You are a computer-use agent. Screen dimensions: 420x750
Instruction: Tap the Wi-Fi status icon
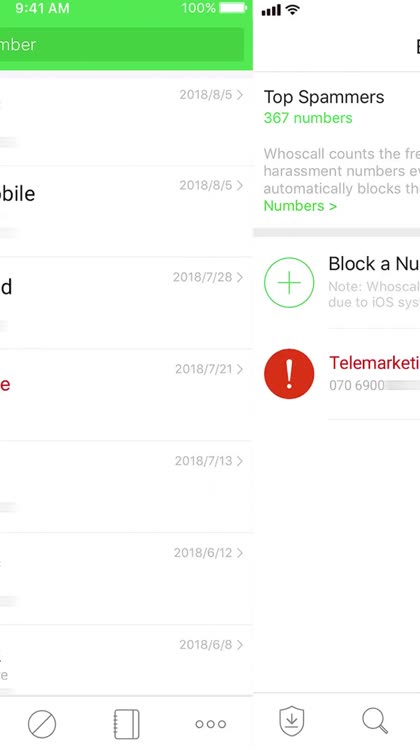point(292,10)
